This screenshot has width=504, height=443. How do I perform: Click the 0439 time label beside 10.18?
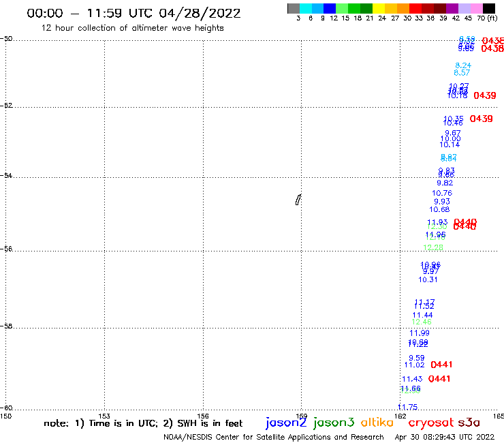[x=485, y=95]
